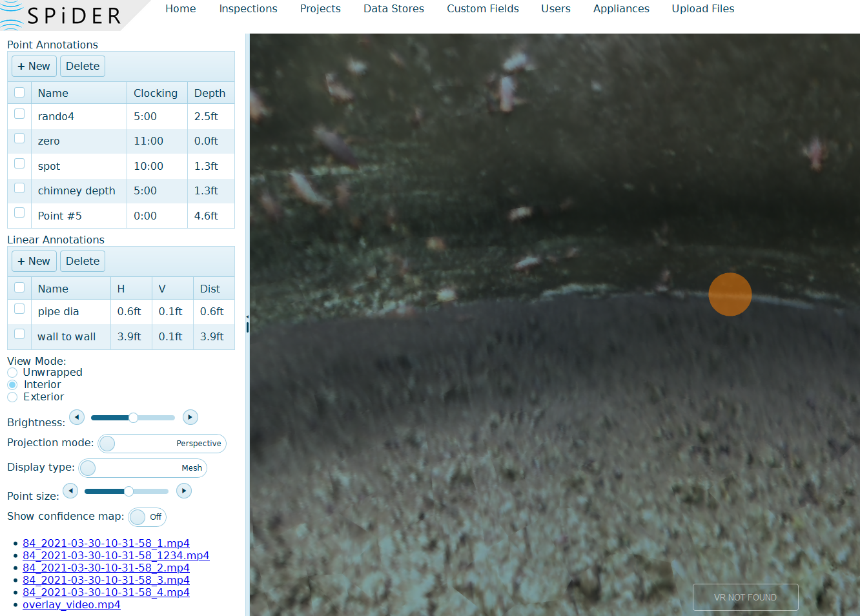Enable the Show confidence map toggle
This screenshot has width=860, height=616.
pos(136,517)
